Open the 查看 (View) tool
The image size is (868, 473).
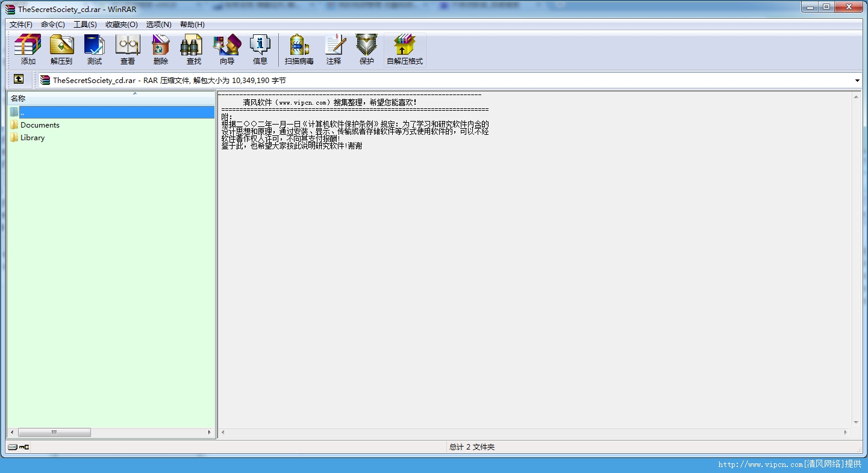128,49
